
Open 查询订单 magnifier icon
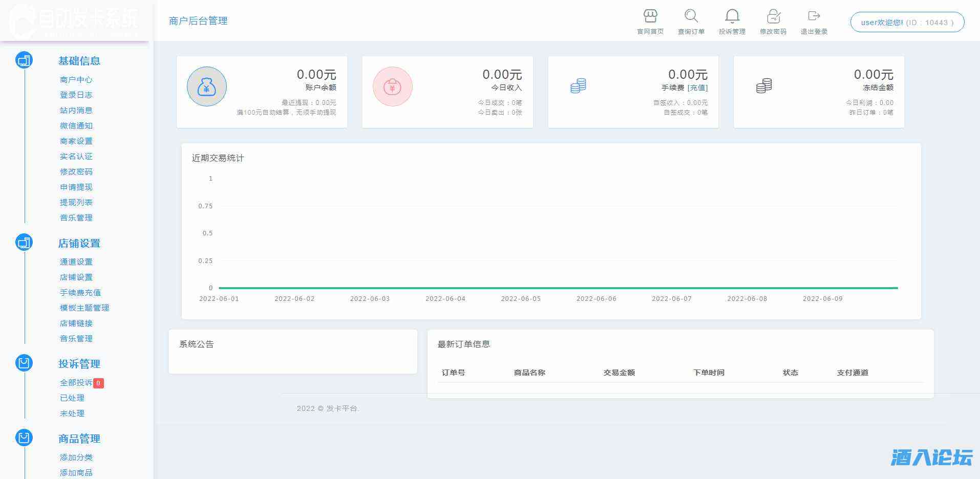point(691,16)
